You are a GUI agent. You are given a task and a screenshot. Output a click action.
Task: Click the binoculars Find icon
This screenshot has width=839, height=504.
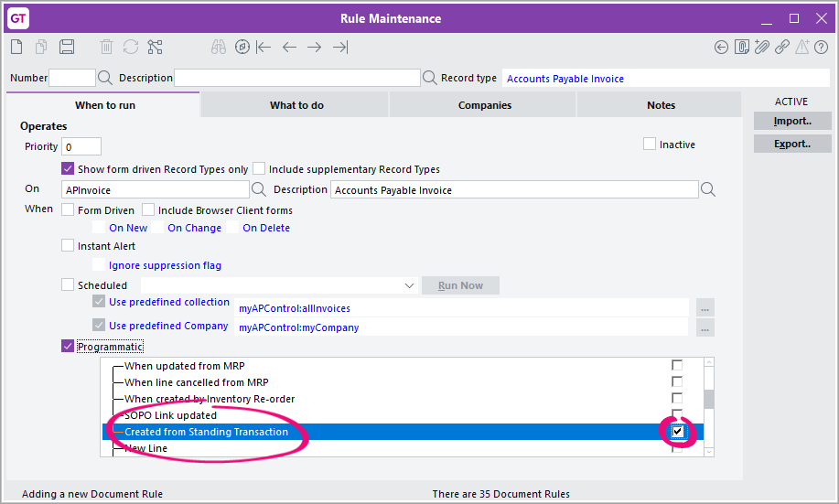click(x=218, y=47)
